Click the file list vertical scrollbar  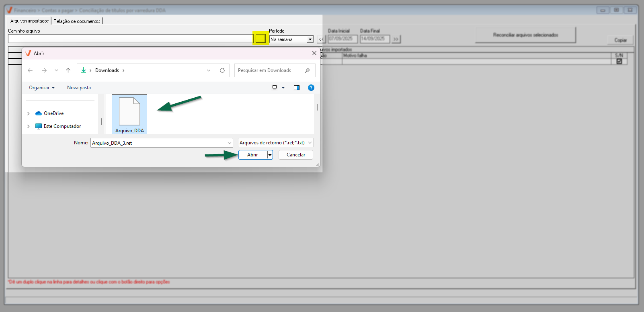pyautogui.click(x=317, y=107)
